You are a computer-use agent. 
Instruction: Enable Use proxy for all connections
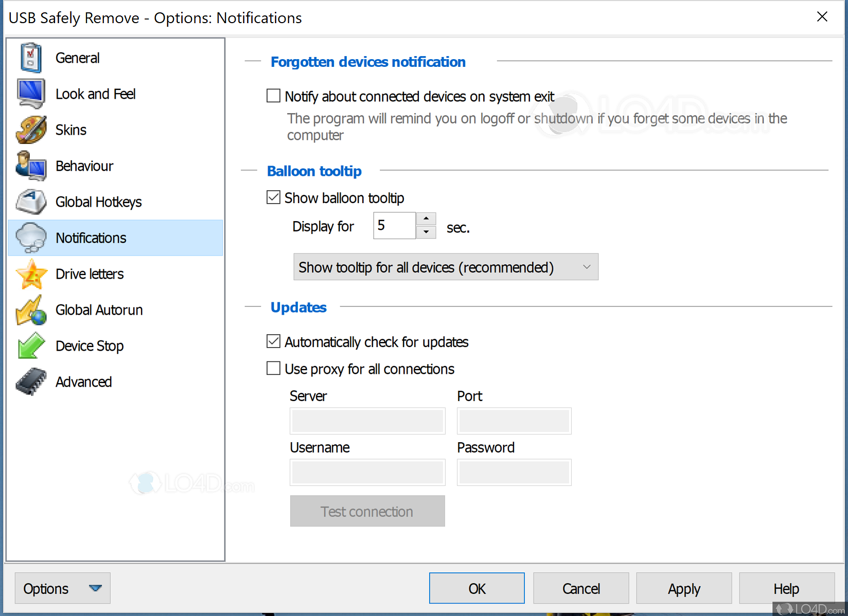coord(273,368)
